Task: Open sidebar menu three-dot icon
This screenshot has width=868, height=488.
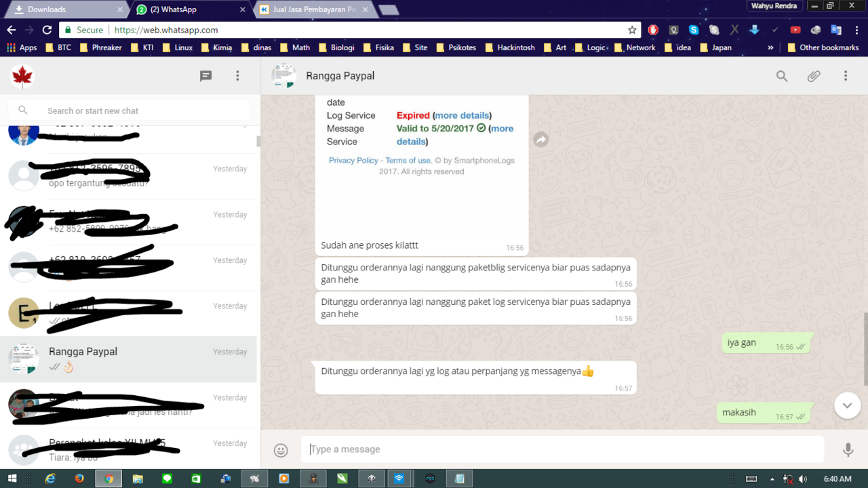Action: pos(237,76)
